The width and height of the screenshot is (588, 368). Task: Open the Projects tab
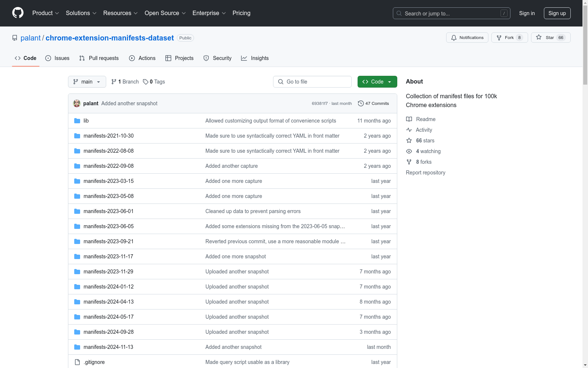[x=179, y=58]
